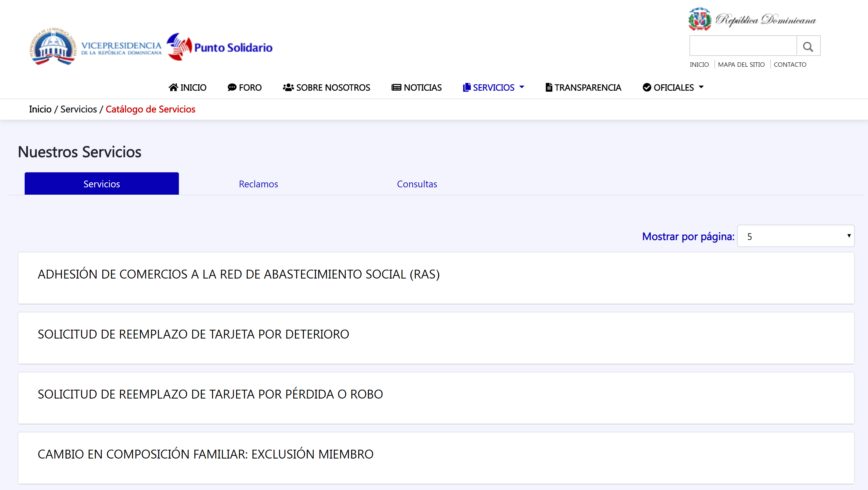Viewport: 868px width, 490px height.
Task: Focus the site search text field
Action: click(743, 46)
